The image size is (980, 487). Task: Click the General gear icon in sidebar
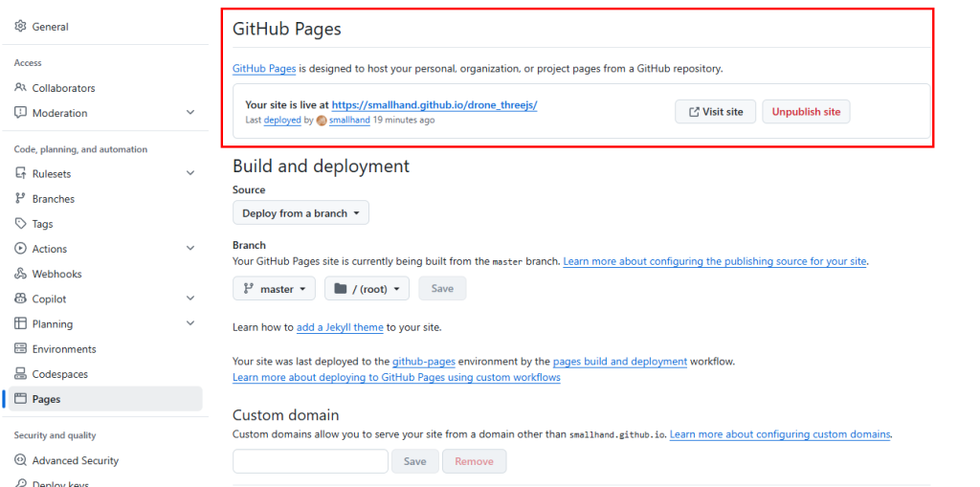[21, 26]
